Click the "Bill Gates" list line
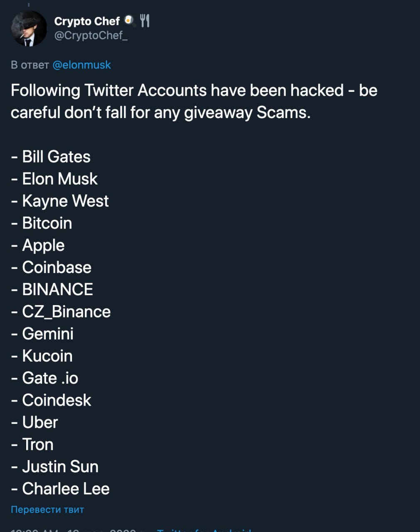 coord(51,157)
